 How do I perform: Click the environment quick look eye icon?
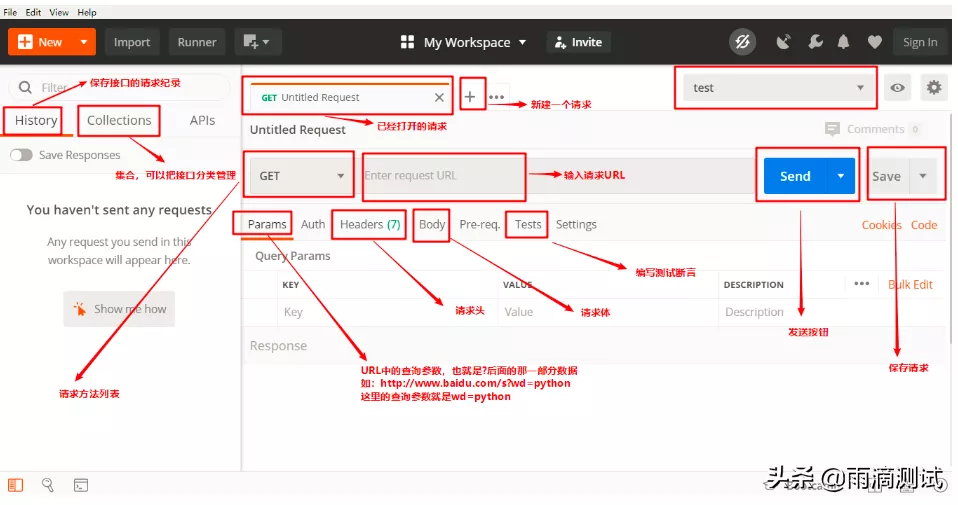coord(898,88)
